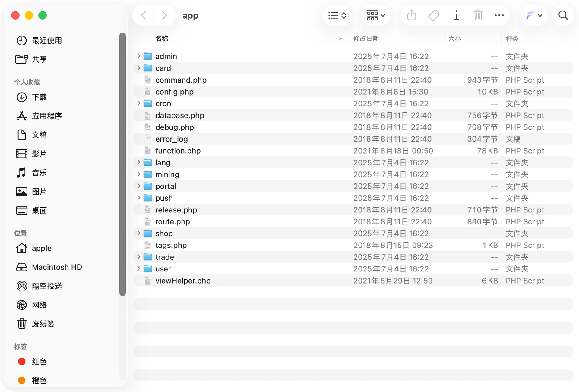Select the error_log file
The image size is (579, 392).
[x=353, y=139]
